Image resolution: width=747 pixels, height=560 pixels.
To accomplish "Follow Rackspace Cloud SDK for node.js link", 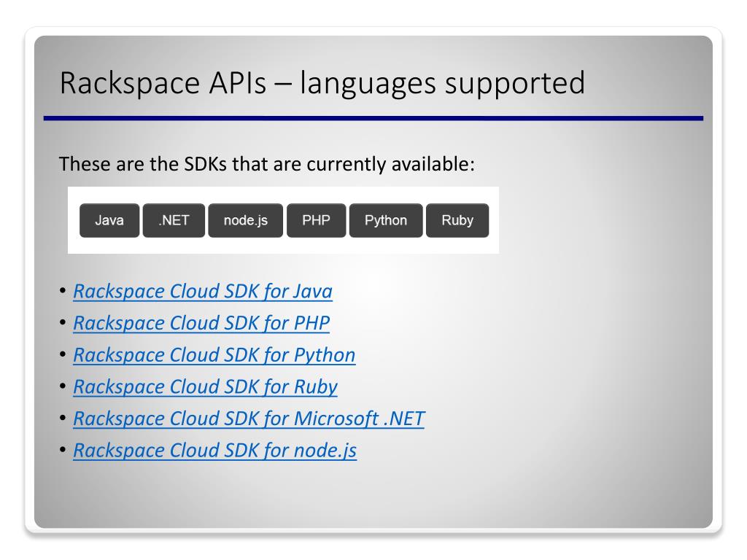I will pos(215,451).
